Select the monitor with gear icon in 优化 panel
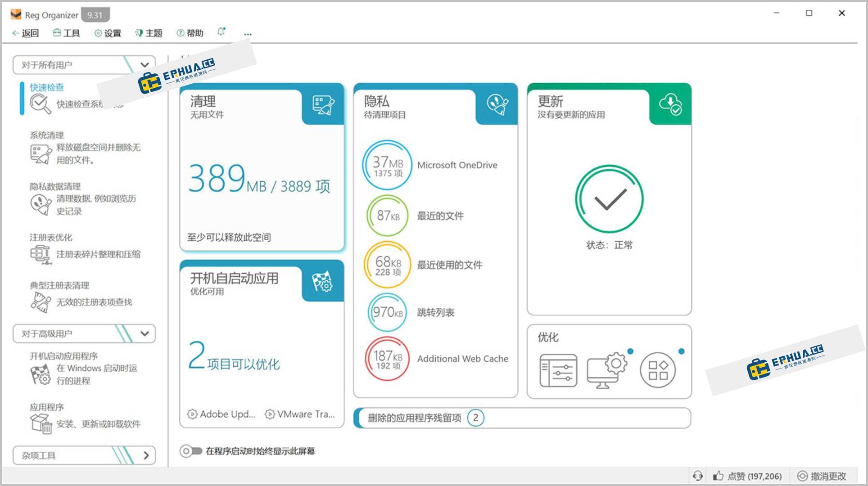 coord(606,370)
